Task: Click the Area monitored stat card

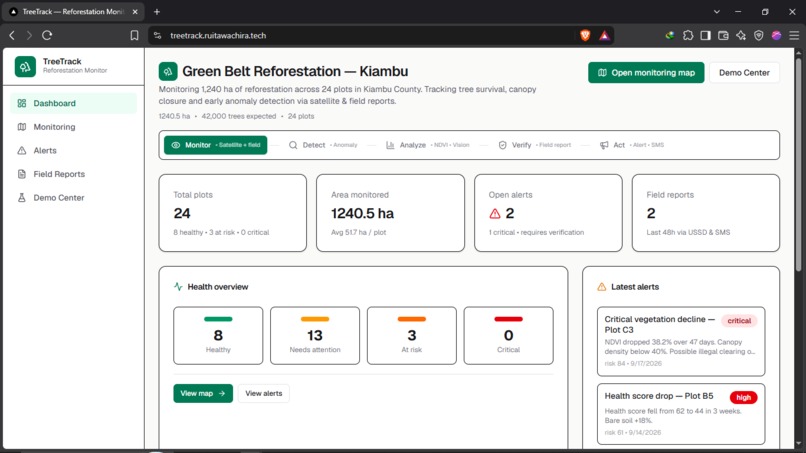Action: click(390, 213)
